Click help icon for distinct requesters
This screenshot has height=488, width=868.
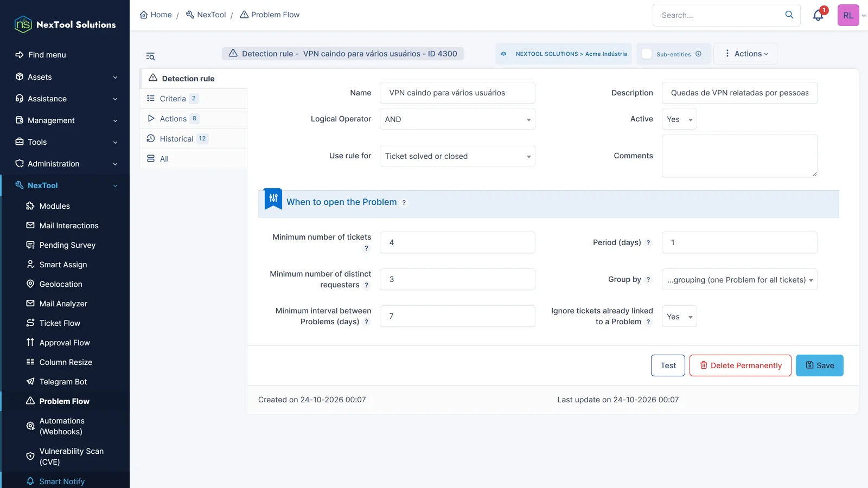366,285
